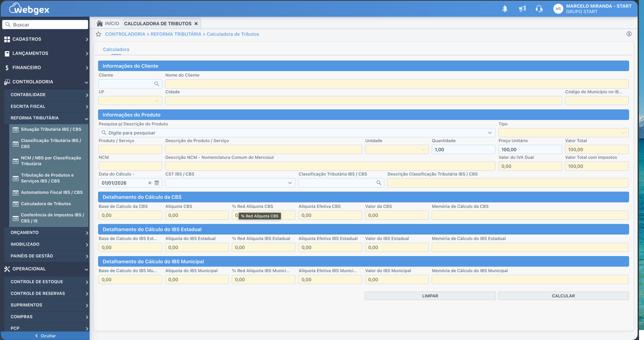The image size is (644, 340).
Task: Open product description search dropdown
Action: pyautogui.click(x=490, y=133)
